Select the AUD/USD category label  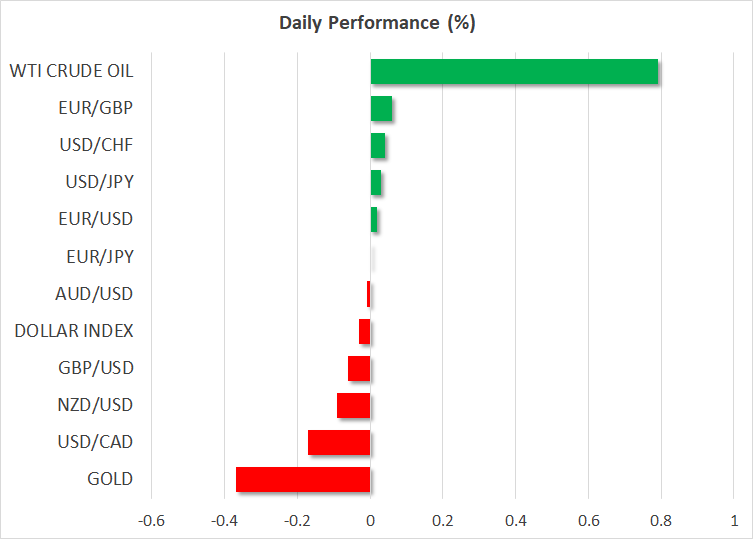point(95,294)
